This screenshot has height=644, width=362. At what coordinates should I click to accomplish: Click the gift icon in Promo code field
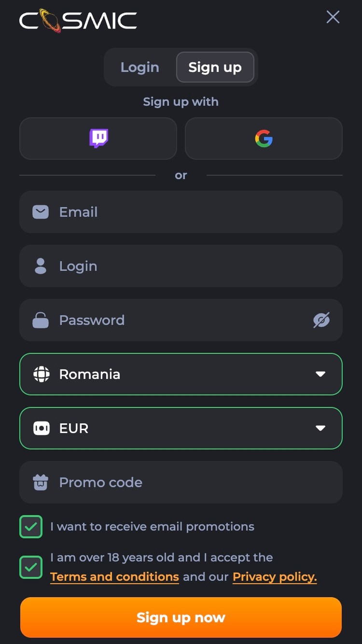coord(41,482)
